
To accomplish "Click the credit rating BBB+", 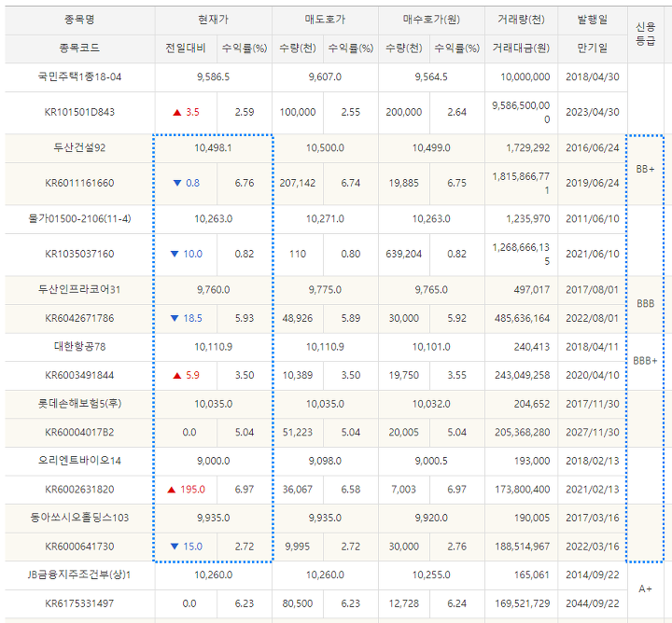I will 646,361.
